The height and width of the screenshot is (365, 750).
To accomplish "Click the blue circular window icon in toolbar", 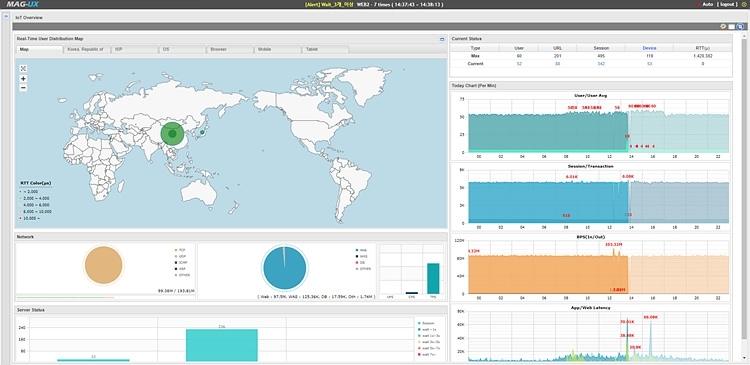I will (740, 27).
